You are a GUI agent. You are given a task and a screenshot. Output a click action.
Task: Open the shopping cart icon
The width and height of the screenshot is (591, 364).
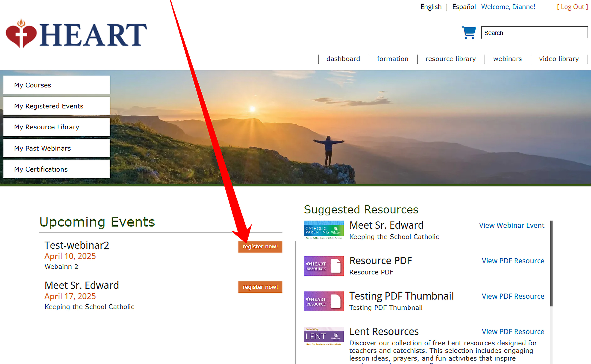click(468, 32)
